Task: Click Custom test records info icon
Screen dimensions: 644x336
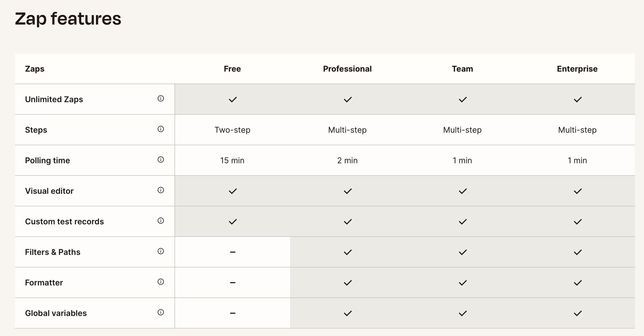Action: point(161,221)
